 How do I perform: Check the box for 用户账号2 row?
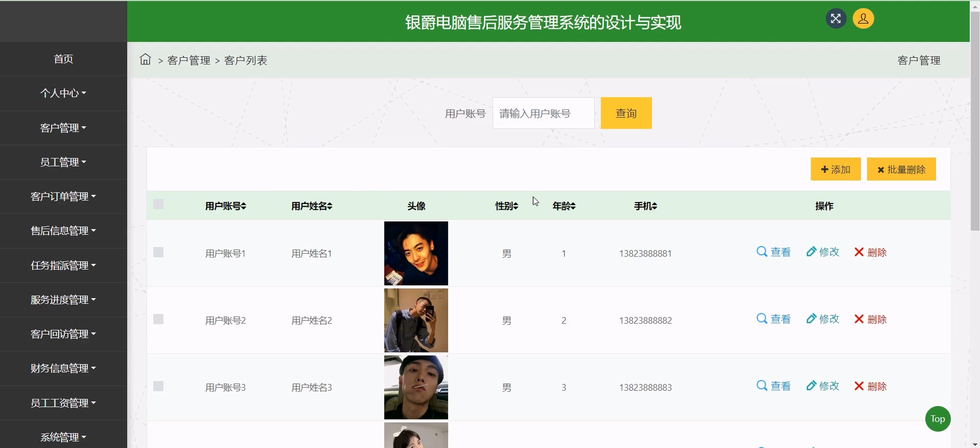pyautogui.click(x=158, y=319)
